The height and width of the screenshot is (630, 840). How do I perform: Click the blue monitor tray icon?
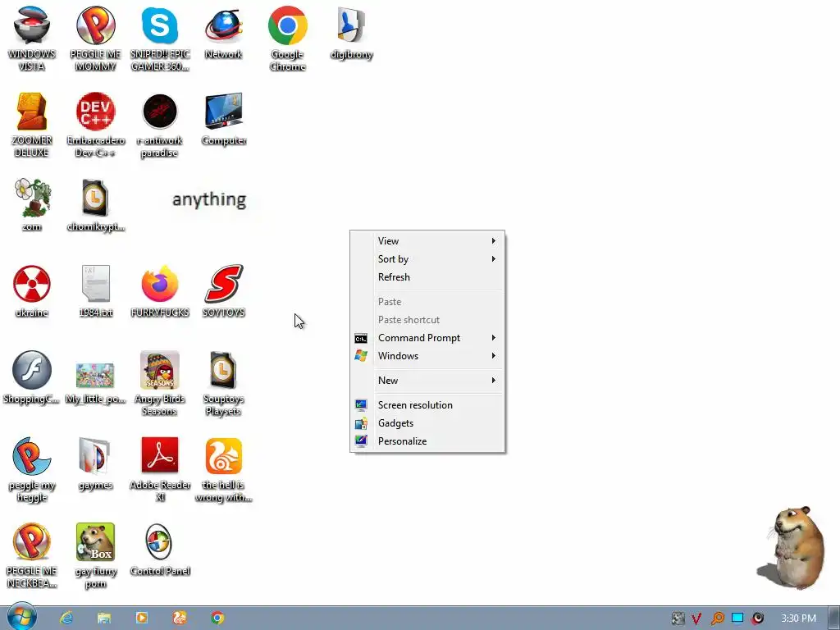click(737, 619)
